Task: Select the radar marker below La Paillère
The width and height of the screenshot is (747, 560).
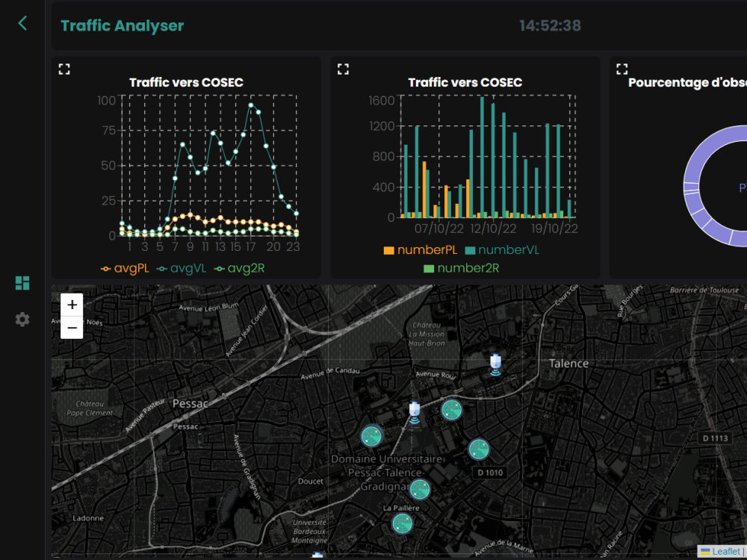Action: tap(402, 523)
